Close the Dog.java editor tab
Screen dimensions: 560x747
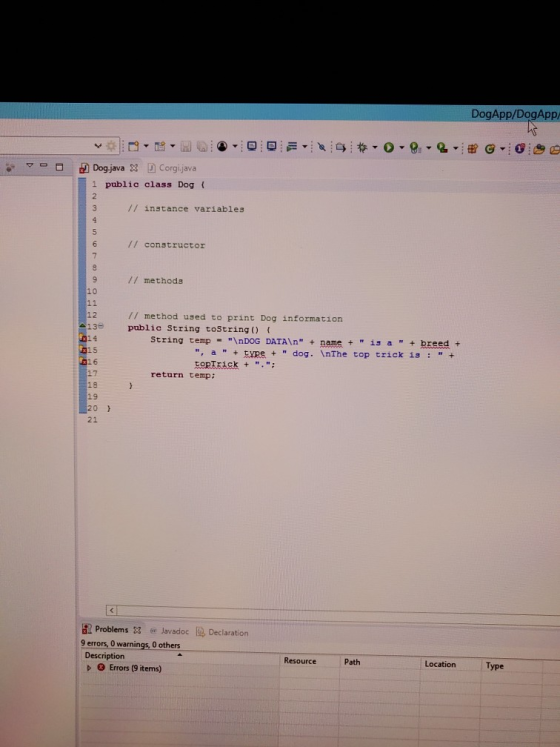[x=134, y=168]
